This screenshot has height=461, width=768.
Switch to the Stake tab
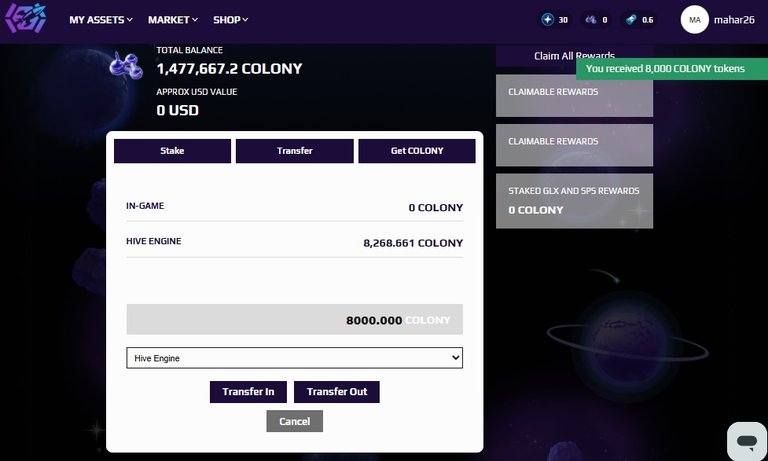(172, 151)
